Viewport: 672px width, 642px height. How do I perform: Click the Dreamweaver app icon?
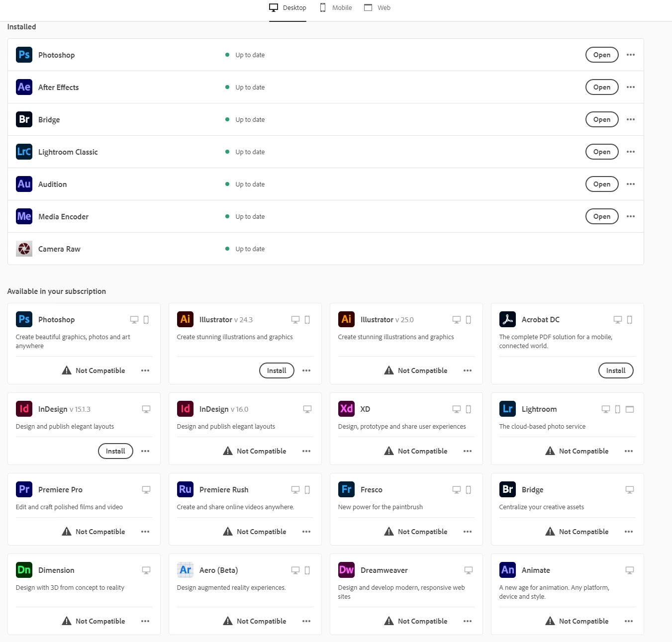(346, 570)
